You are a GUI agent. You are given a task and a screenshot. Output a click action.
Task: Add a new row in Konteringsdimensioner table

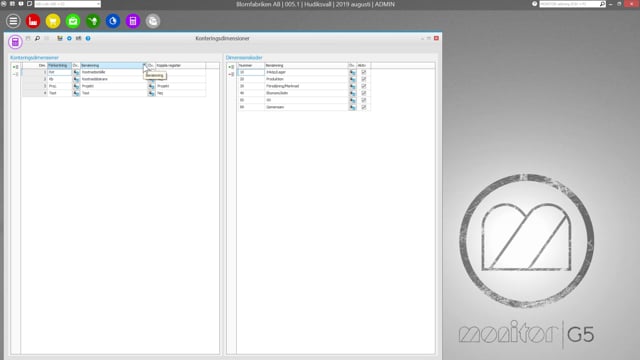tap(15, 67)
